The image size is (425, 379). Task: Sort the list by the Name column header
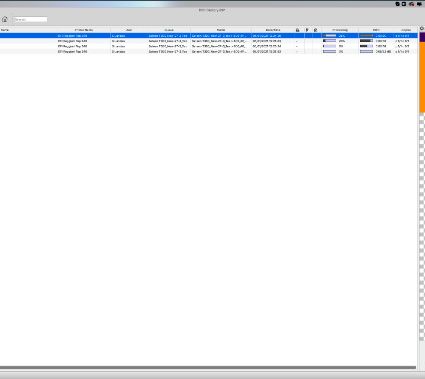[x=5, y=30]
